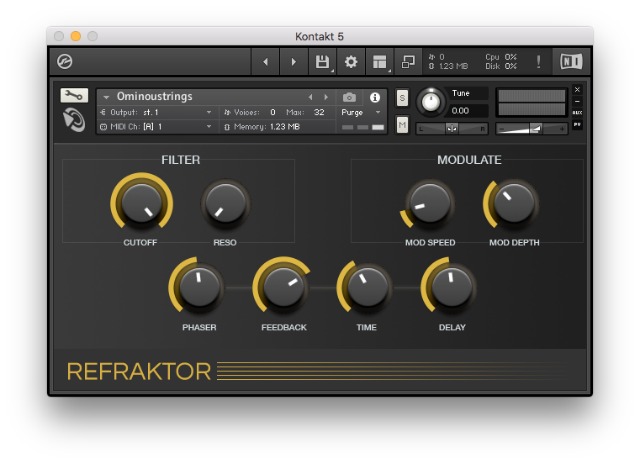
Task: Click the Max voices value 32
Action: (319, 112)
